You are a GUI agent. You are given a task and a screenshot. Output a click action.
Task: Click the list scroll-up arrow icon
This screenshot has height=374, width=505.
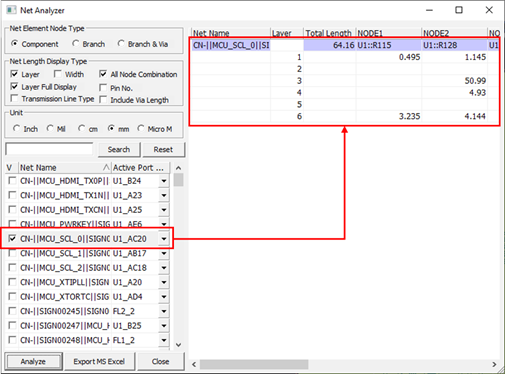[179, 168]
